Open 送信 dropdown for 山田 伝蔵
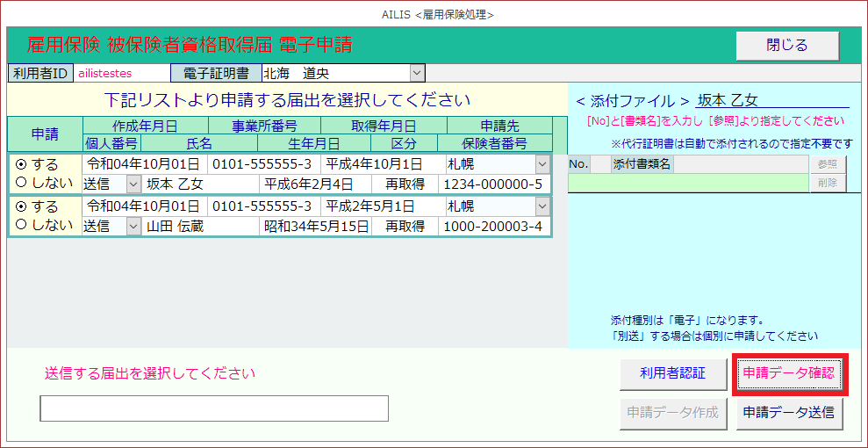This screenshot has width=868, height=448. click(x=133, y=227)
